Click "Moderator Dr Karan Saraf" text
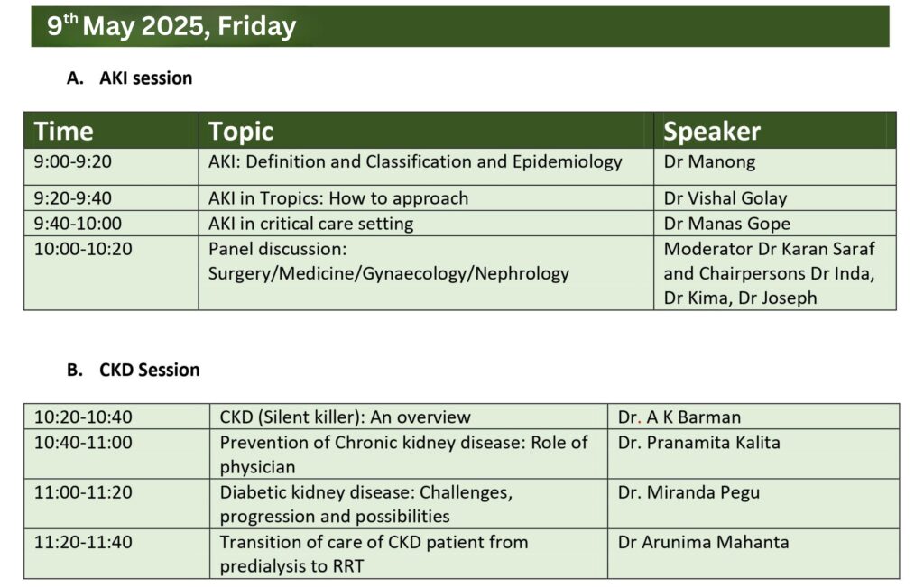This screenshot has height=587, width=924. coord(769,248)
